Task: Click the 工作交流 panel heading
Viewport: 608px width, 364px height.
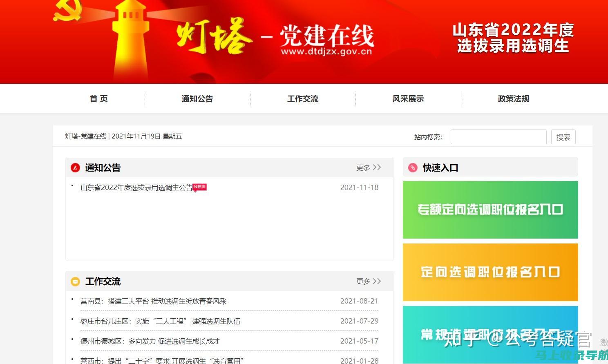Action: click(x=103, y=281)
